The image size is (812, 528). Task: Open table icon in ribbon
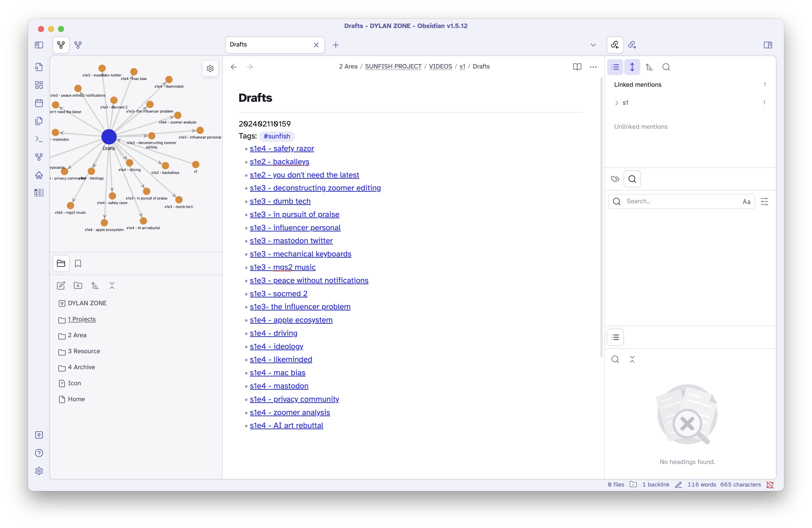pyautogui.click(x=39, y=193)
